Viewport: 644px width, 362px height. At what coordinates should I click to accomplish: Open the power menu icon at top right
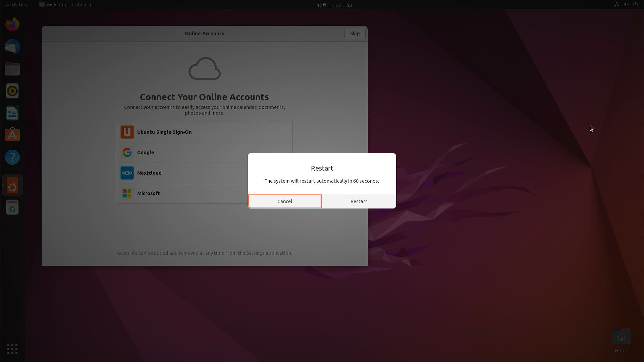636,4
